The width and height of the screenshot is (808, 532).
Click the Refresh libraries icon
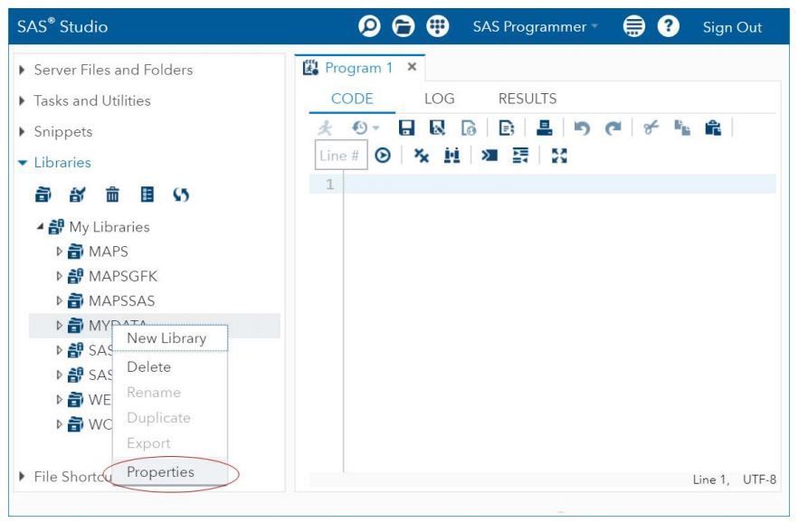tap(181, 195)
